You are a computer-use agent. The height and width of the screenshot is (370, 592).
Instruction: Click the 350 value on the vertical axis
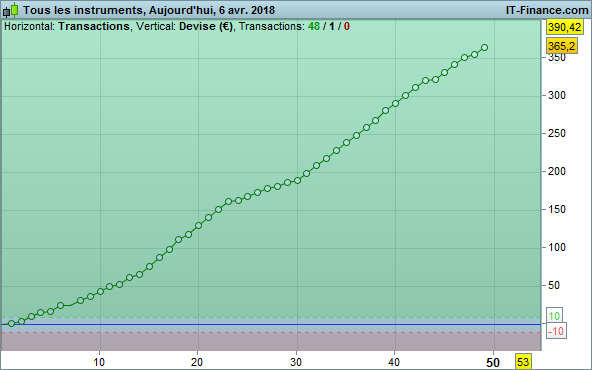coord(557,58)
